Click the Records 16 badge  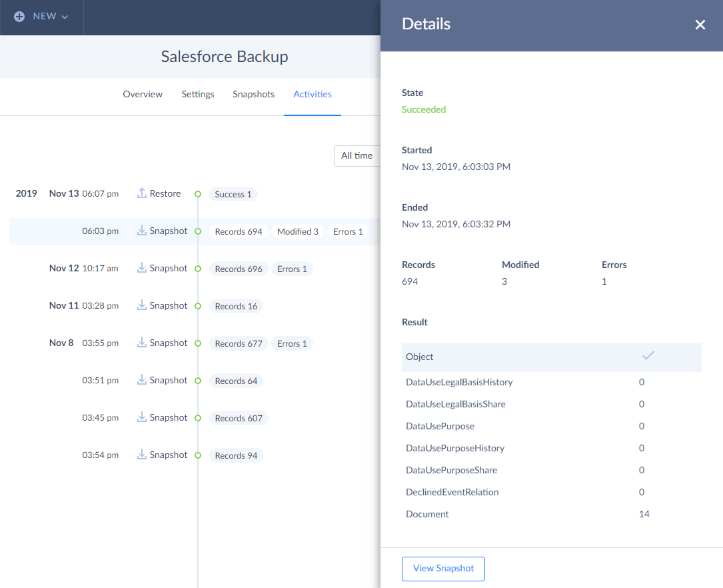pyautogui.click(x=236, y=306)
